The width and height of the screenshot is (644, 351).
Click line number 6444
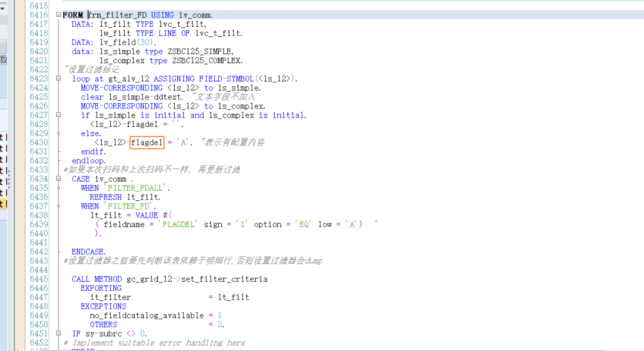[39, 270]
